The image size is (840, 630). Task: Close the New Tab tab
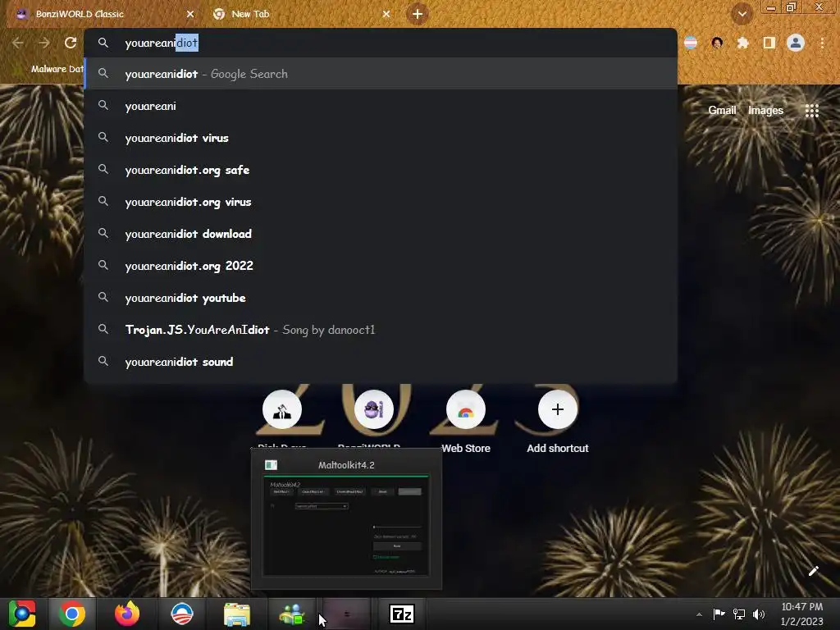coord(386,14)
